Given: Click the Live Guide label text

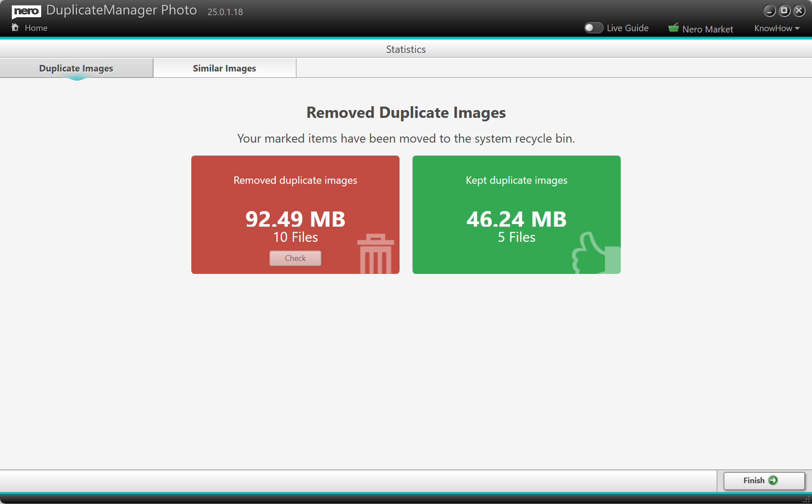Looking at the screenshot, I should tap(627, 28).
